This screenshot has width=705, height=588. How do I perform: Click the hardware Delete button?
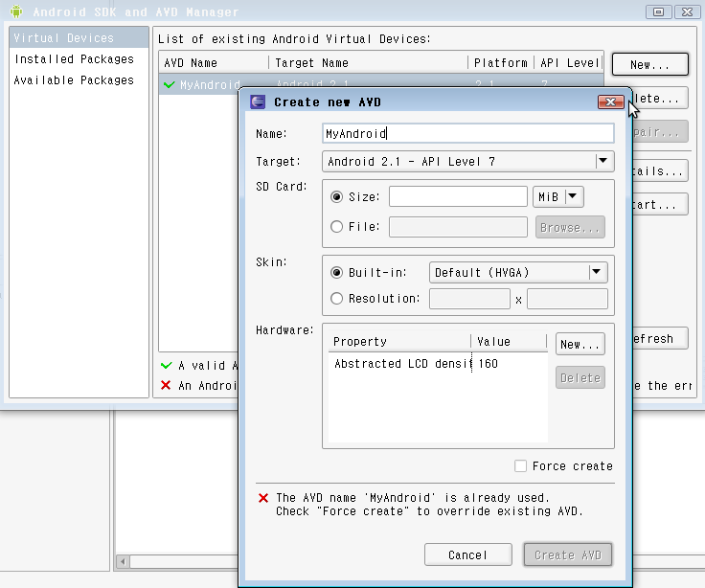tap(580, 377)
